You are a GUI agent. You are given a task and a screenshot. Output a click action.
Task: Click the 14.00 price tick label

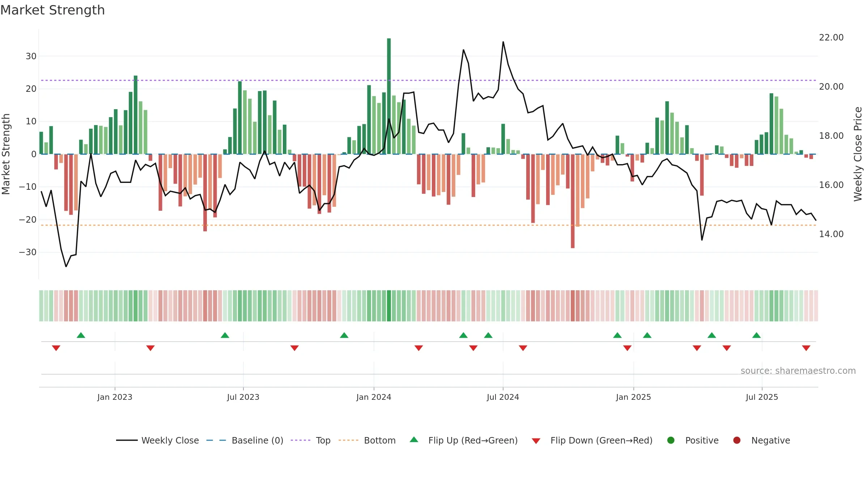pos(831,234)
